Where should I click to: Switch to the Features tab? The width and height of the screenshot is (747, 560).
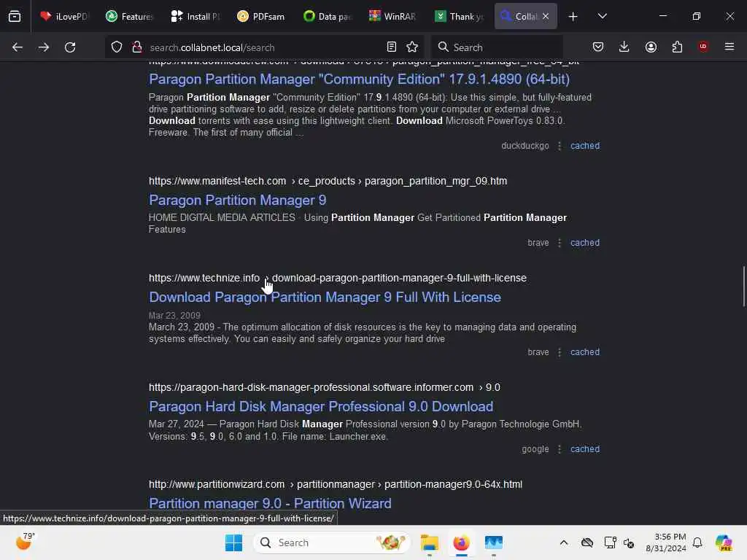[x=129, y=16]
